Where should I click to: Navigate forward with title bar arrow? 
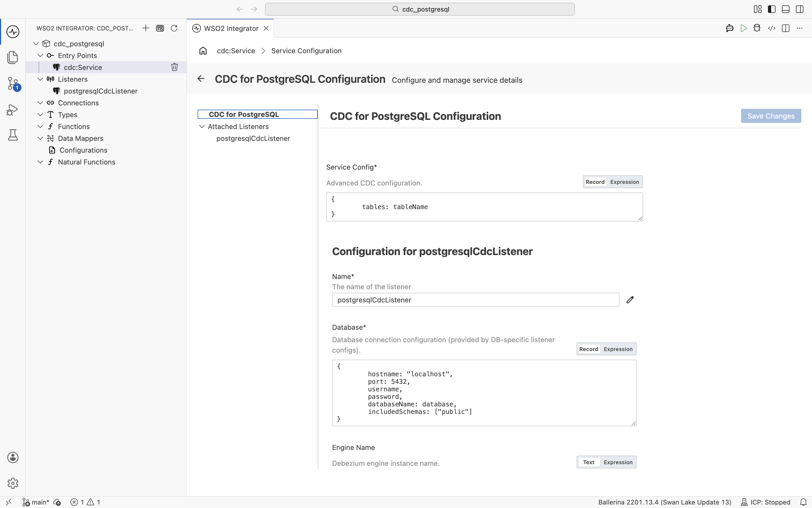pyautogui.click(x=254, y=9)
